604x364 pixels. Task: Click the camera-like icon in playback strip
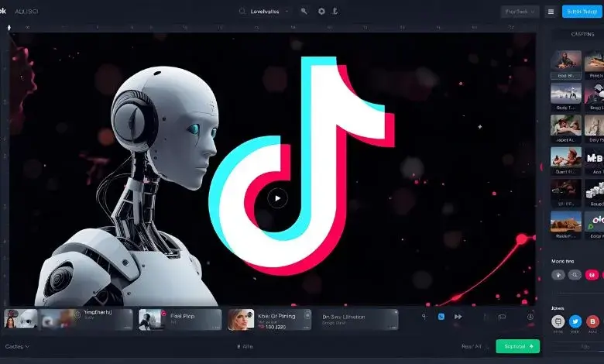click(502, 317)
